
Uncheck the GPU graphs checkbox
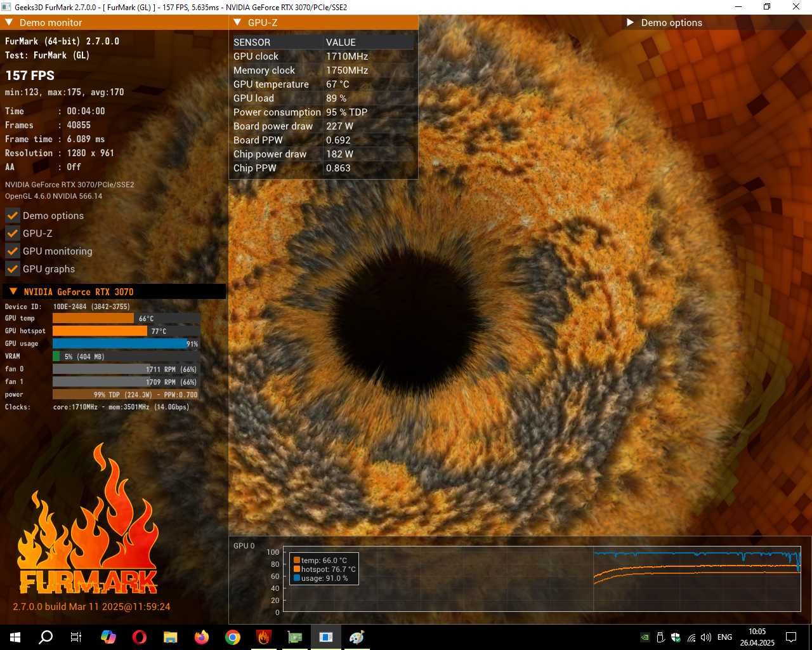(x=13, y=269)
